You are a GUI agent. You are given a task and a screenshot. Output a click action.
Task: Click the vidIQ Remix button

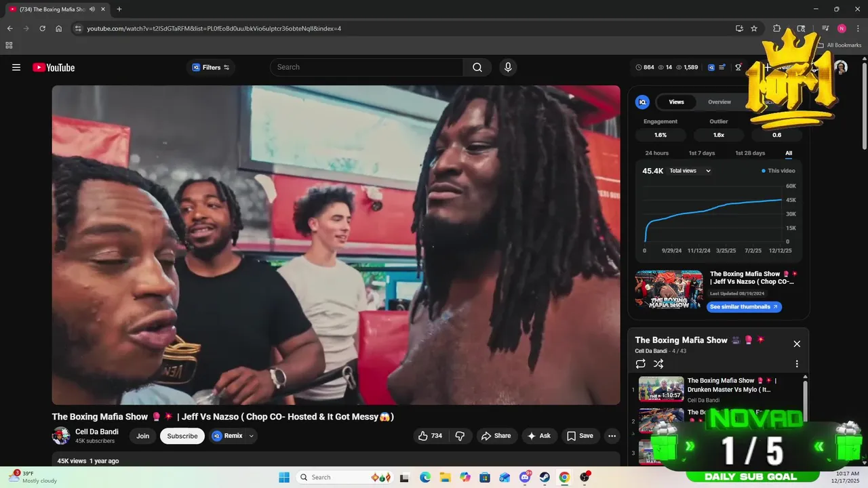227,436
